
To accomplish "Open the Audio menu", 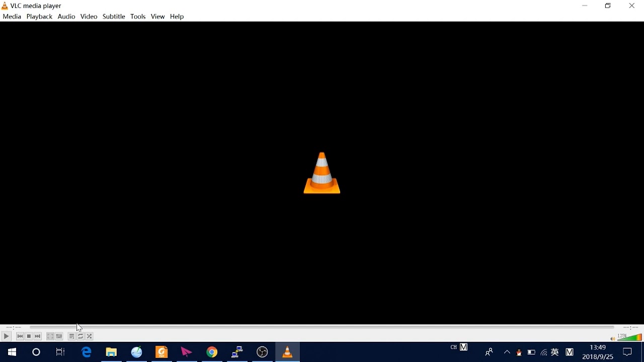I will click(66, 17).
